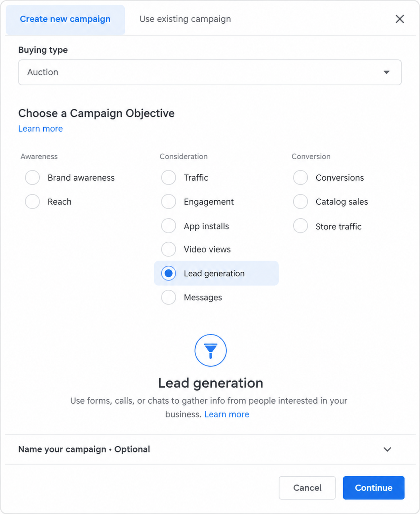The height and width of the screenshot is (514, 420).
Task: Click the Cancel button
Action: click(x=307, y=488)
